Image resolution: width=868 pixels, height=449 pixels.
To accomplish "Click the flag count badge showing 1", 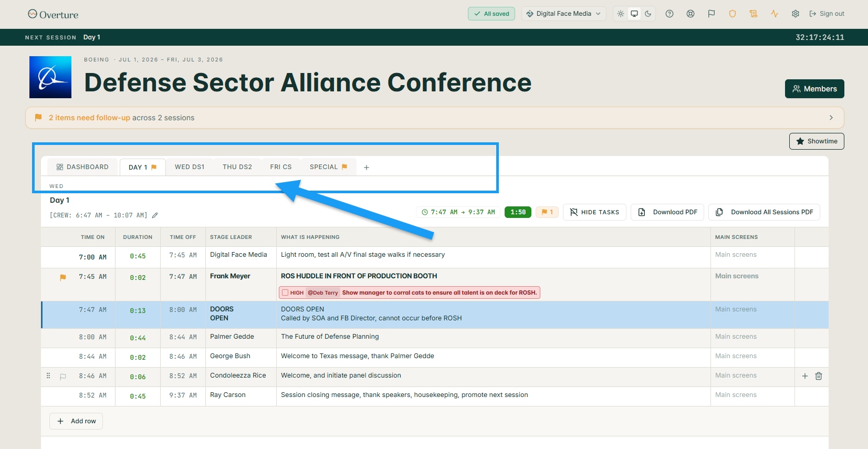I will pos(547,212).
